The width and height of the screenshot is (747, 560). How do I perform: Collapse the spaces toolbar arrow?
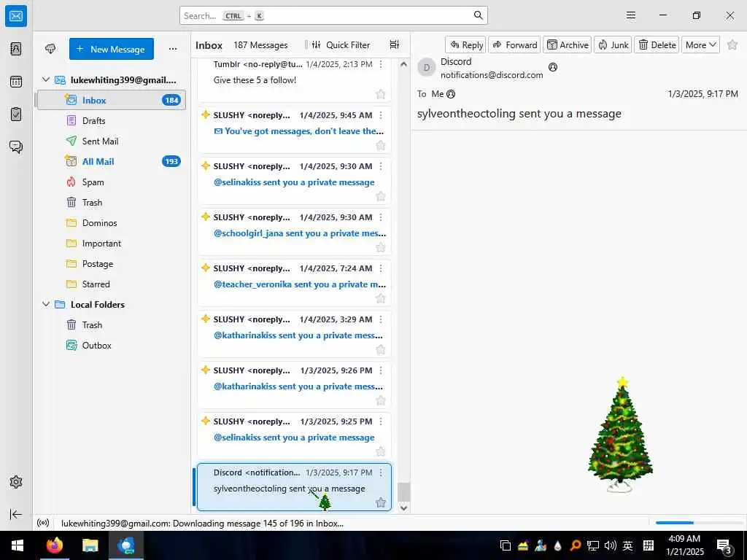click(x=16, y=514)
